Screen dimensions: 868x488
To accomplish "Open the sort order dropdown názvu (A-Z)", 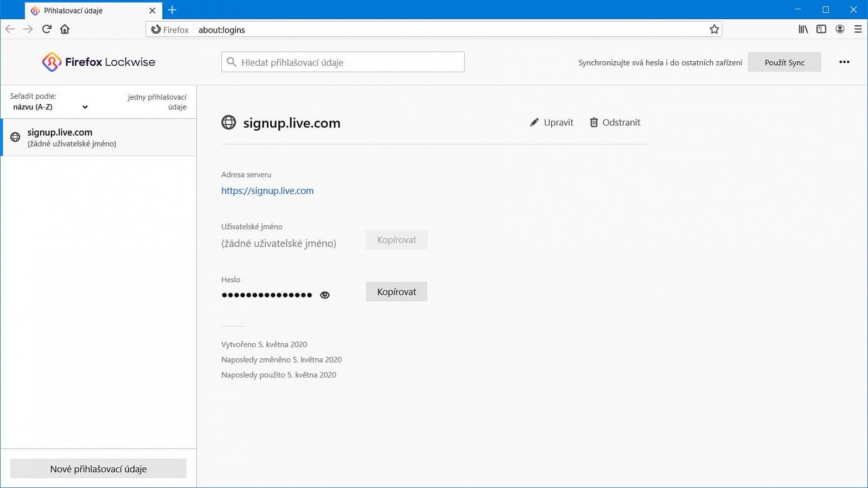I will point(50,107).
